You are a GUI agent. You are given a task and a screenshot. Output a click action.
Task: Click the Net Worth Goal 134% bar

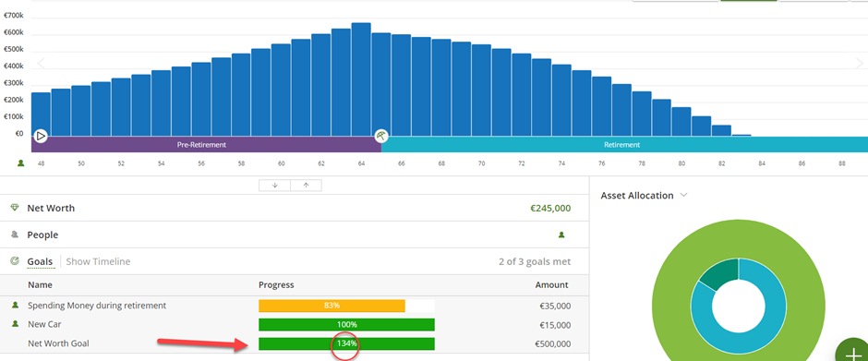tap(346, 343)
